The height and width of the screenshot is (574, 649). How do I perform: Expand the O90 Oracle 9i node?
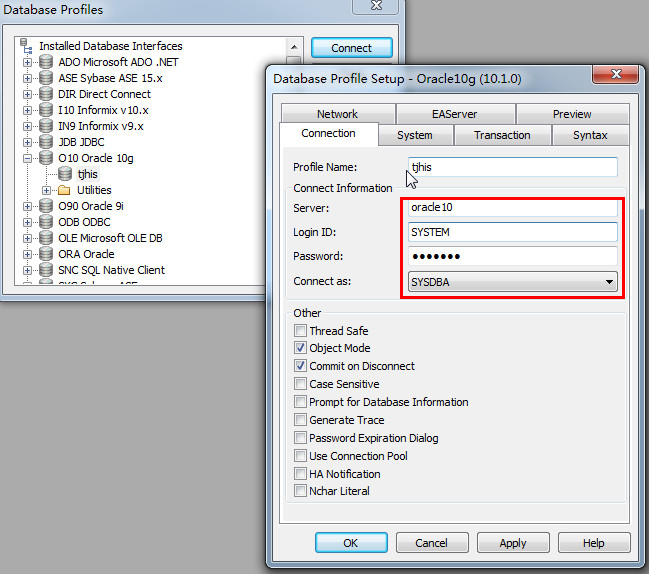pyautogui.click(x=27, y=206)
